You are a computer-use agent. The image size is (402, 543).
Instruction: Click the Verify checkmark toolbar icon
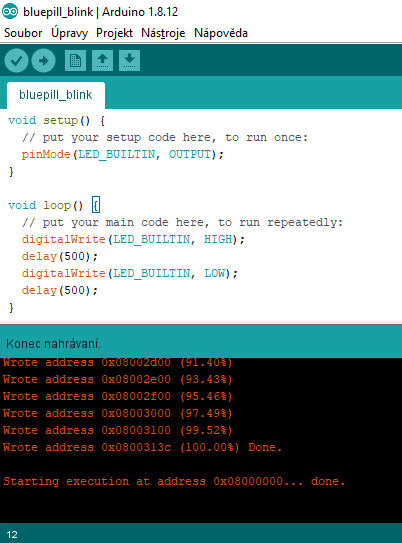tap(16, 61)
